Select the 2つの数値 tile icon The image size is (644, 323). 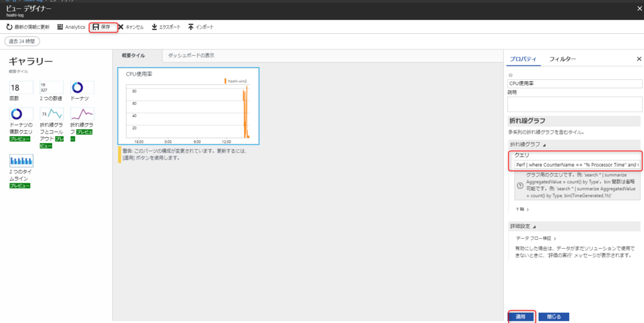click(52, 88)
